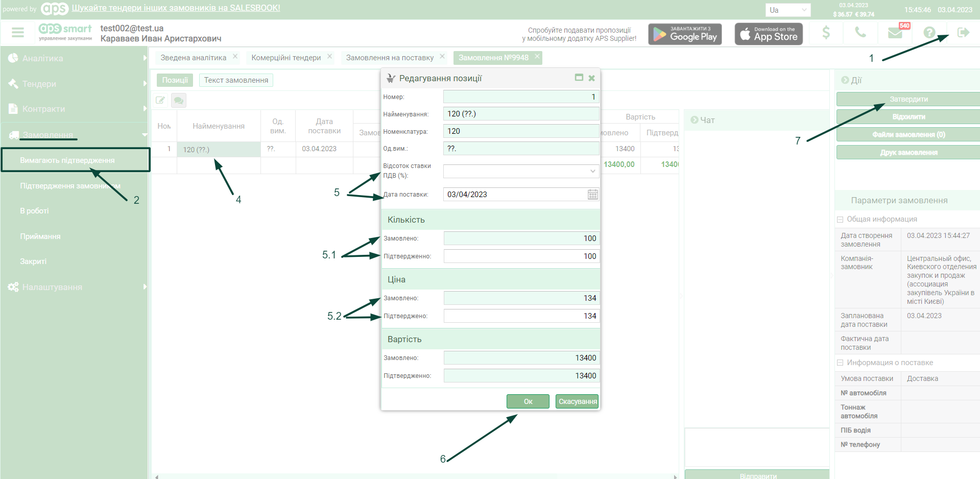Switch to Зведена аналітика tab
Viewport: 980px width, 479px height.
(193, 58)
